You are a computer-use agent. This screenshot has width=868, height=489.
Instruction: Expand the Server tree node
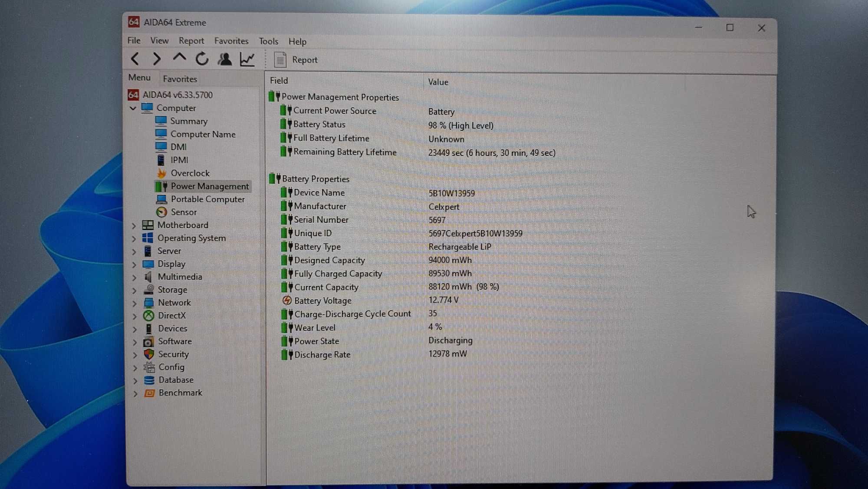pos(134,251)
